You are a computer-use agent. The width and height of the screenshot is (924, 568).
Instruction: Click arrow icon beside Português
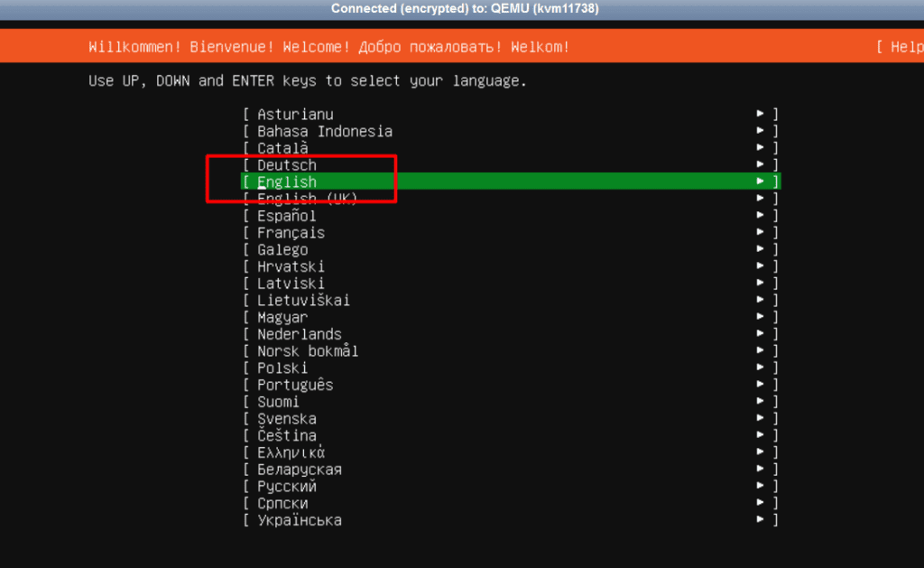[761, 385]
